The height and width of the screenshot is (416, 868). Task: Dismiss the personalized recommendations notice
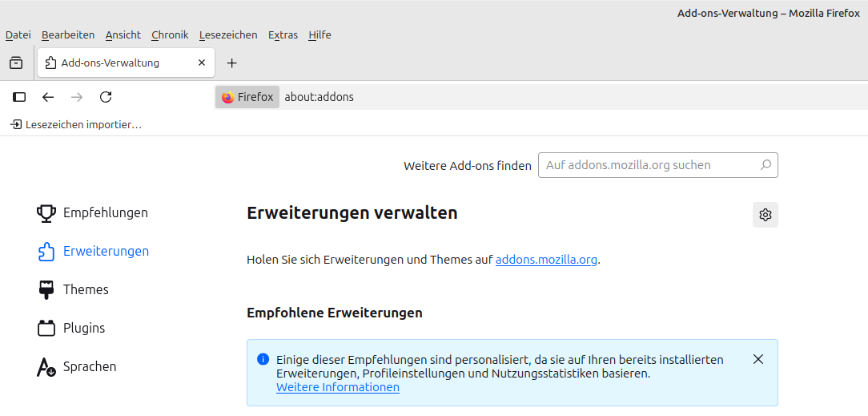coord(758,359)
